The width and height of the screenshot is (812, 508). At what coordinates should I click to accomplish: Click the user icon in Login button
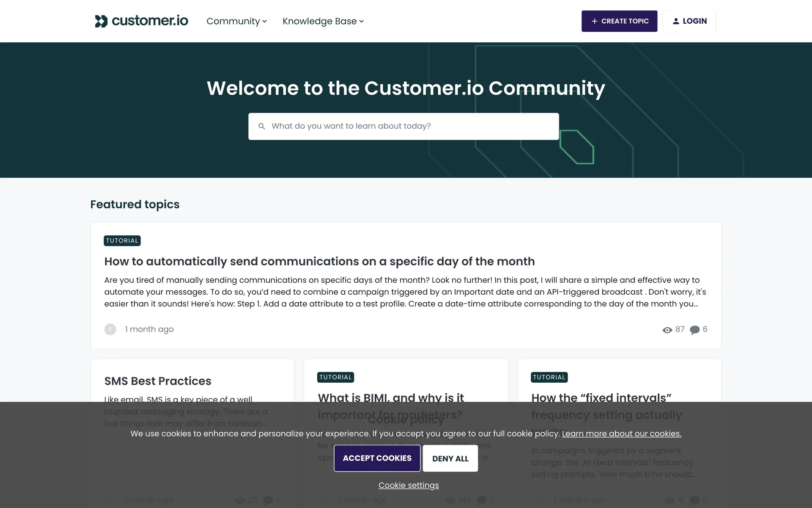[676, 21]
